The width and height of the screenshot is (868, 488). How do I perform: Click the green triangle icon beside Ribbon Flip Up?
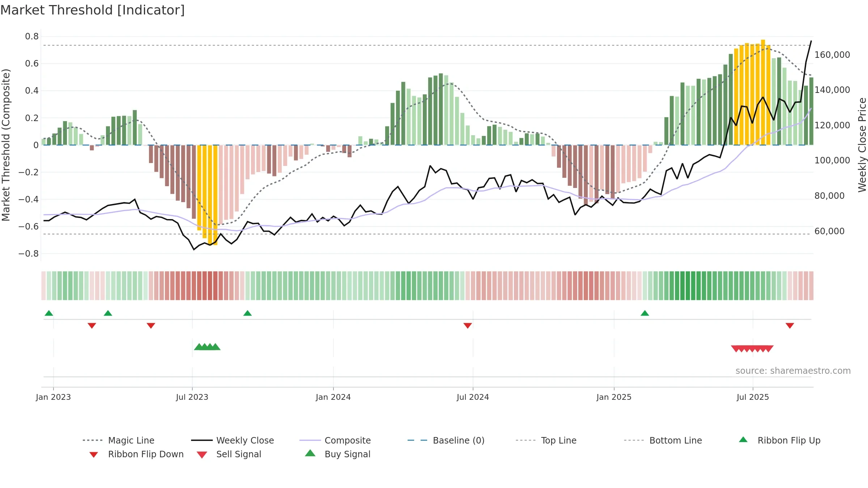pyautogui.click(x=743, y=440)
